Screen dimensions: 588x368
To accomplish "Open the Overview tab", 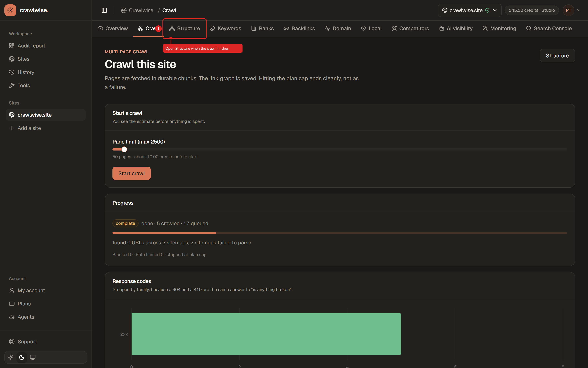I will click(112, 29).
